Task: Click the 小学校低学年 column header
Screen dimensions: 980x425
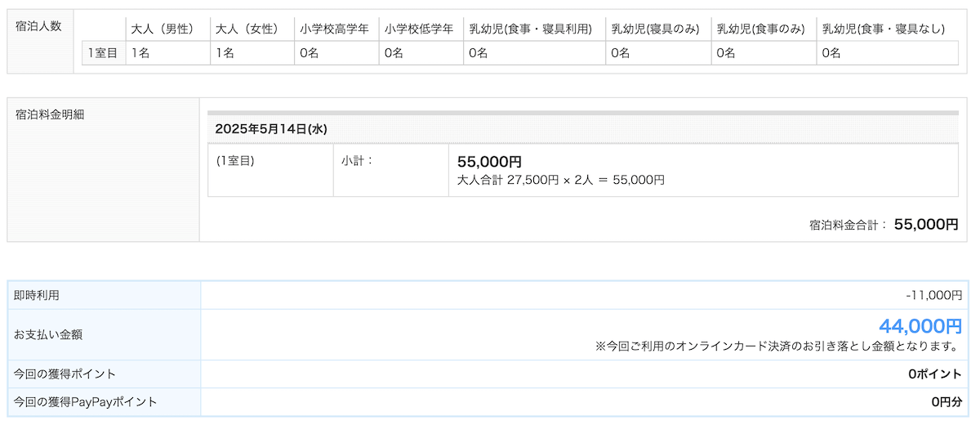Action: click(419, 29)
